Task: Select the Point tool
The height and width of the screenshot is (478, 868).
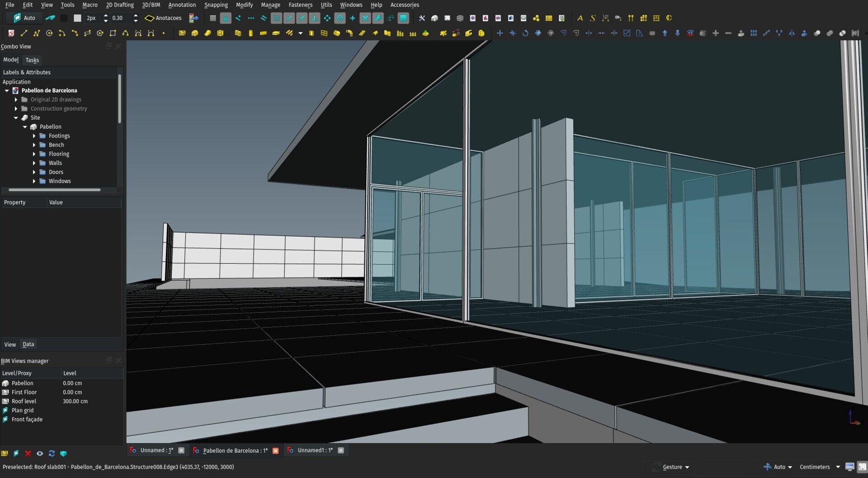Action: pos(164,33)
